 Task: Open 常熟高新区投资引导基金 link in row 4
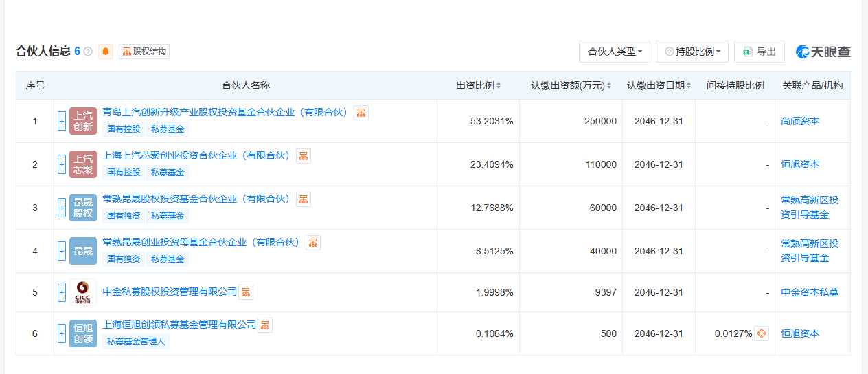(x=810, y=251)
